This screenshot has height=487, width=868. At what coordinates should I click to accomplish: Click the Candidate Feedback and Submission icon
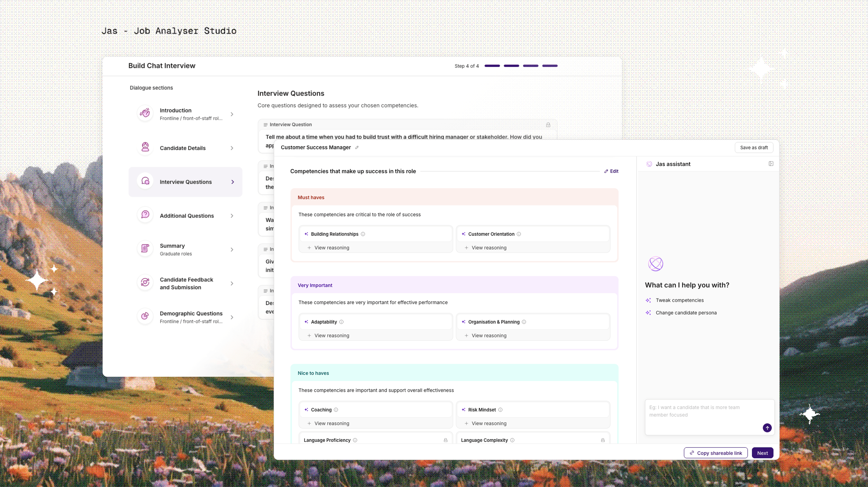pos(145,283)
